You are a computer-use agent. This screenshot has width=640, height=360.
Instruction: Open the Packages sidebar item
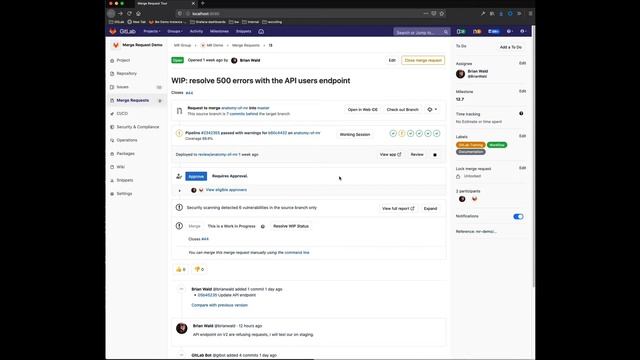(x=125, y=153)
